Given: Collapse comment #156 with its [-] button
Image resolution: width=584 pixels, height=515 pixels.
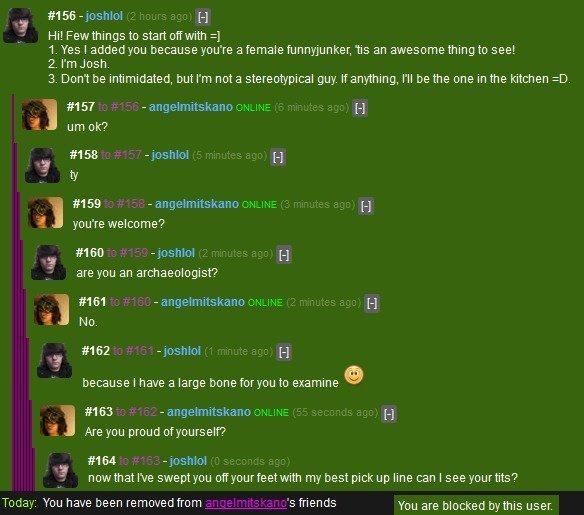Looking at the screenshot, I should [203, 17].
